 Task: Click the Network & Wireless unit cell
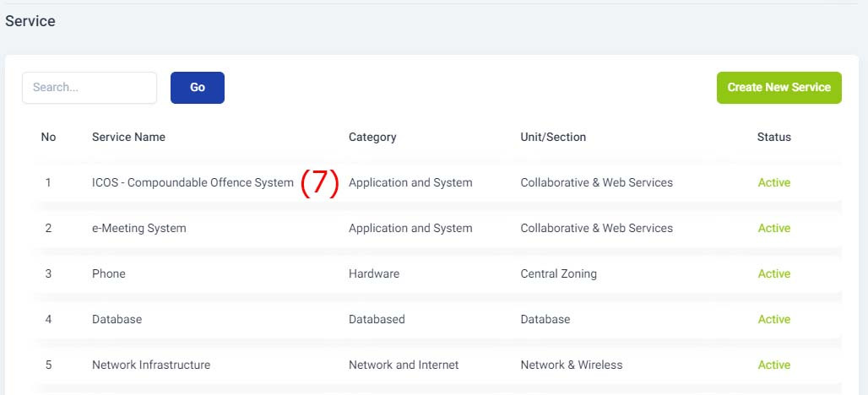pyautogui.click(x=572, y=365)
